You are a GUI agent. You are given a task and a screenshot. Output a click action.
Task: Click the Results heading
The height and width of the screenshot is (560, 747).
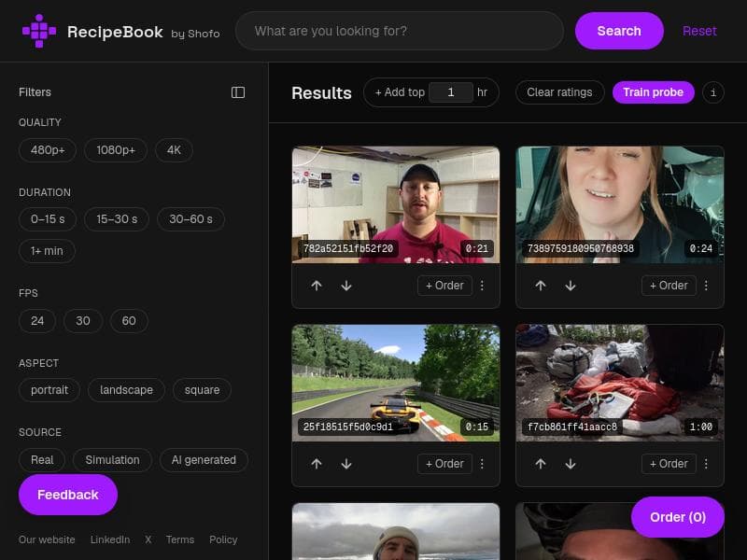(321, 92)
